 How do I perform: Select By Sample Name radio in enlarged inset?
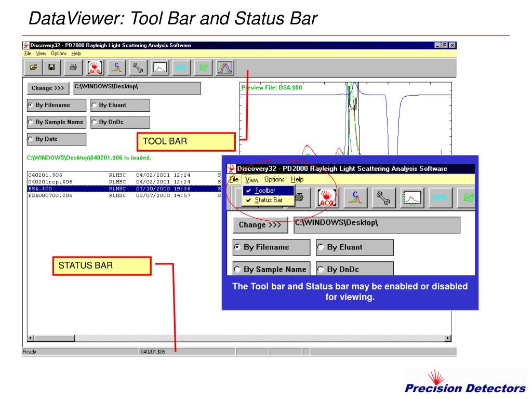(x=271, y=269)
